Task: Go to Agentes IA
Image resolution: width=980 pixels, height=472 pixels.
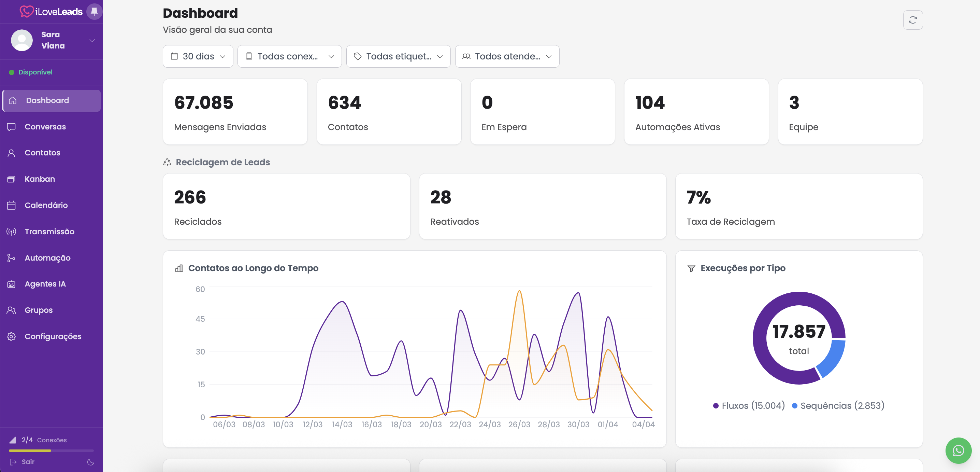Action: (x=52, y=284)
